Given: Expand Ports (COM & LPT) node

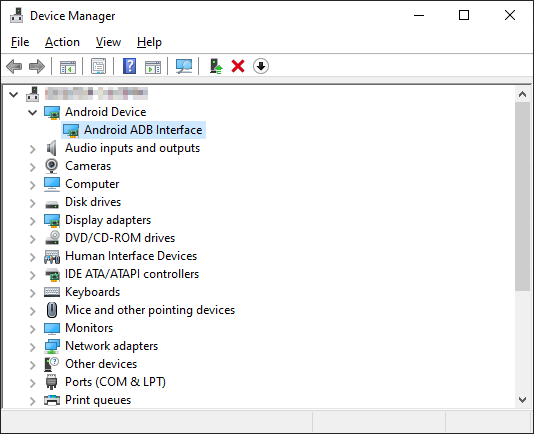Looking at the screenshot, I should (32, 383).
